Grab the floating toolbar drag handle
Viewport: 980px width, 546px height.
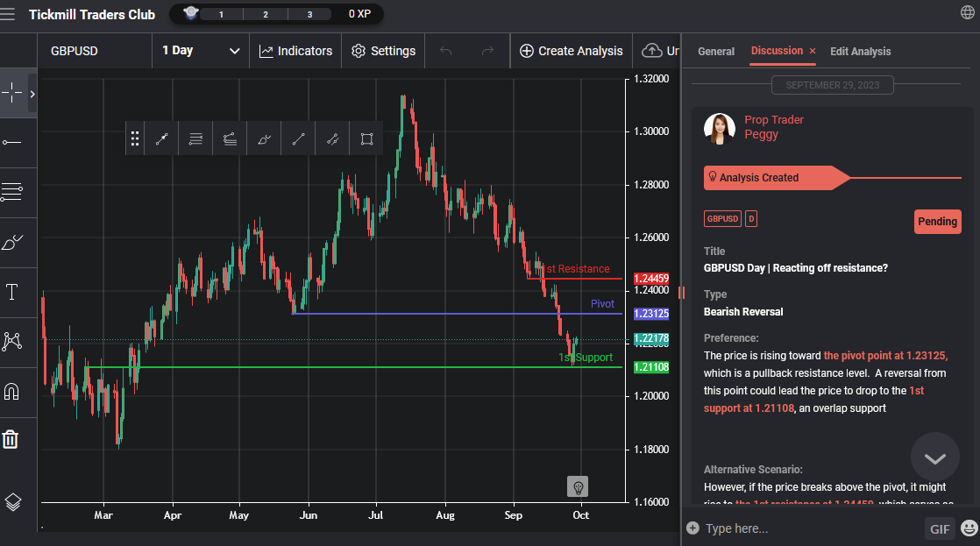click(x=134, y=138)
